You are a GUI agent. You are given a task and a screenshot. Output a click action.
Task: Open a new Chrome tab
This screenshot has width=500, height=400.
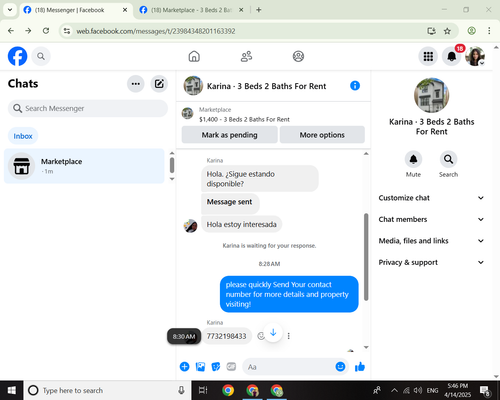(x=259, y=10)
